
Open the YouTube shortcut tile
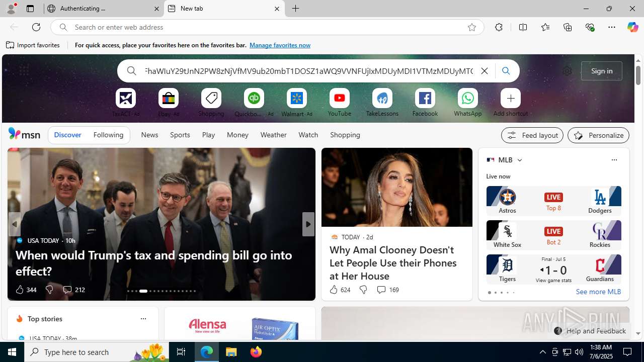[x=340, y=99]
